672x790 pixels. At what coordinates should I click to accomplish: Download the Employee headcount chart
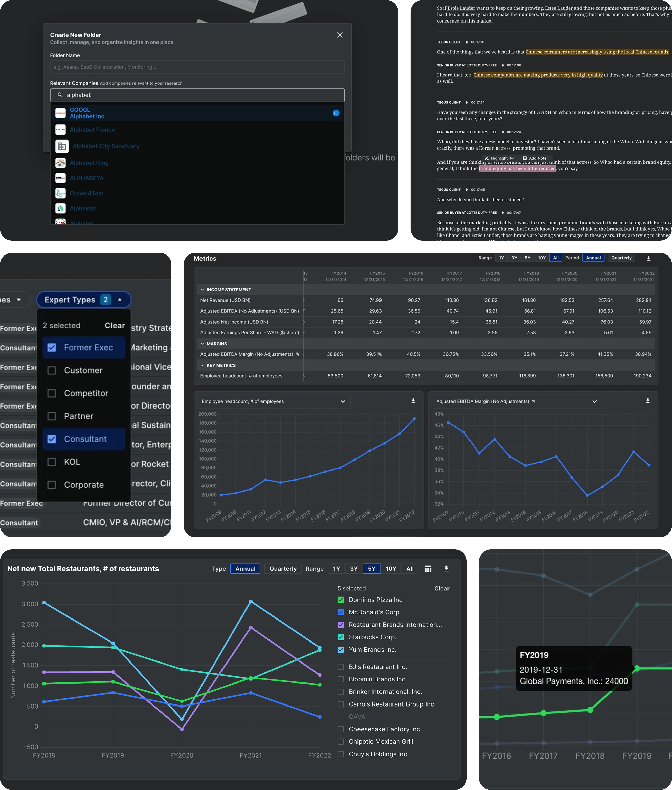click(413, 400)
